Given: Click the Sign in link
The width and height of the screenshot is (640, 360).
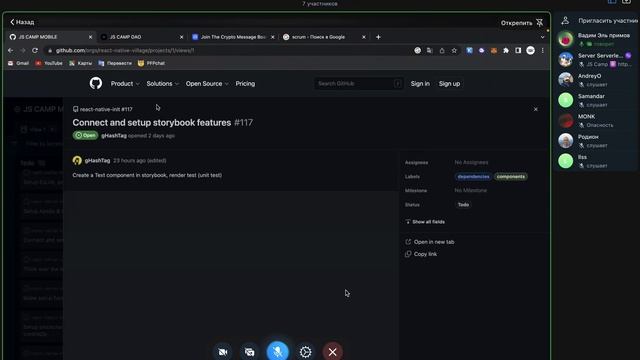Looking at the screenshot, I should pyautogui.click(x=420, y=84).
